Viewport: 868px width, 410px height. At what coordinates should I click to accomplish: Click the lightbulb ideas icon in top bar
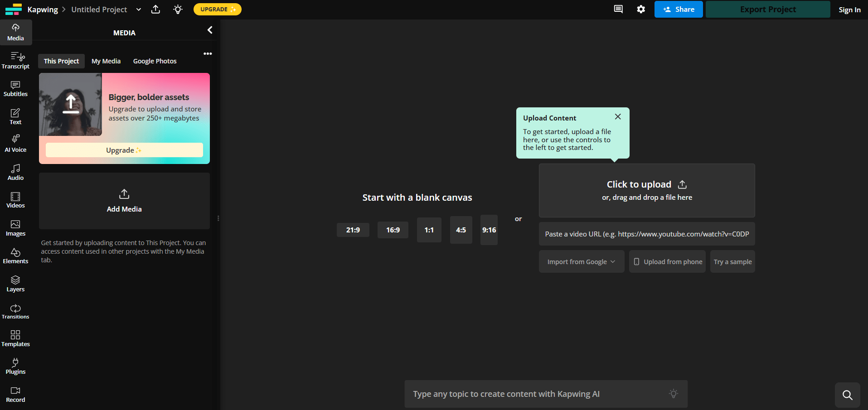(x=178, y=9)
